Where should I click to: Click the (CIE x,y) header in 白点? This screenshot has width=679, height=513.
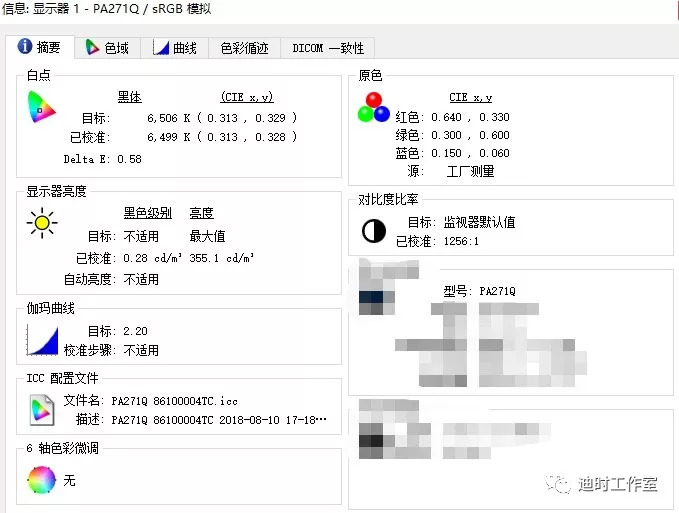click(x=247, y=97)
